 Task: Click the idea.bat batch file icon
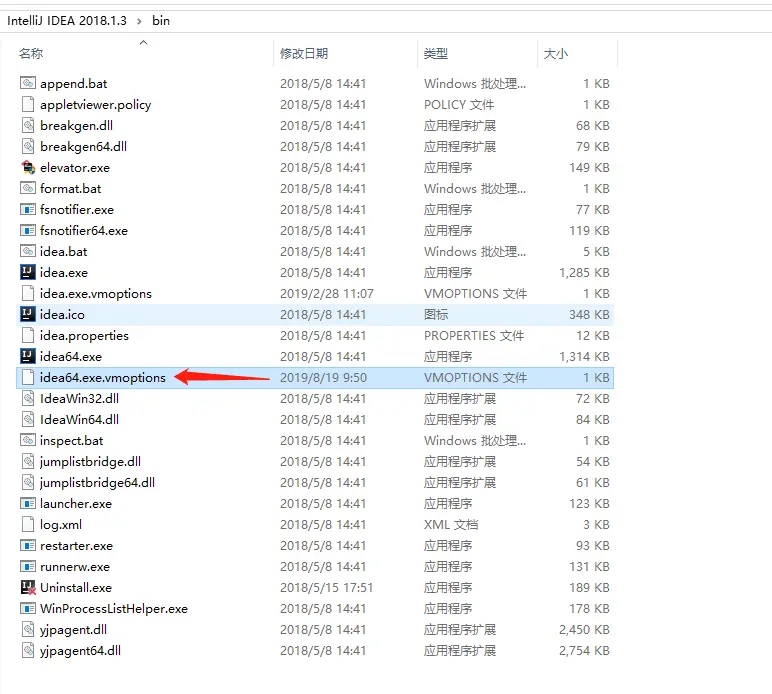tap(28, 251)
